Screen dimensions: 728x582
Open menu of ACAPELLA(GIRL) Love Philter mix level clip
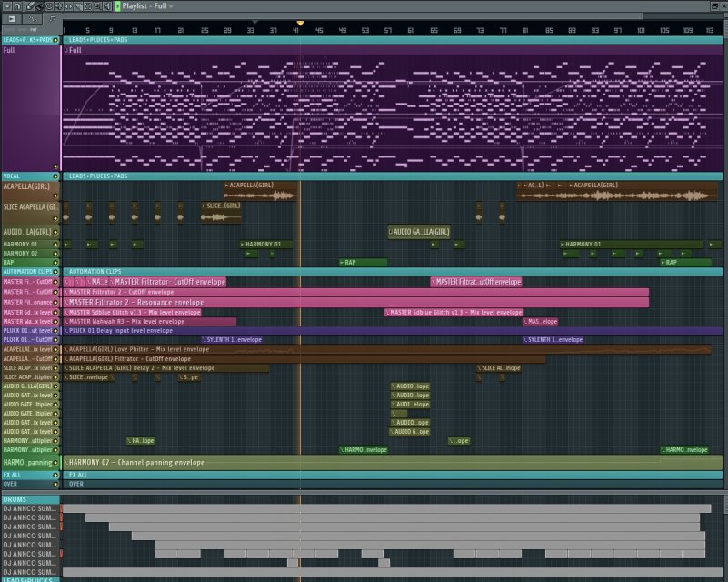pyautogui.click(x=66, y=349)
